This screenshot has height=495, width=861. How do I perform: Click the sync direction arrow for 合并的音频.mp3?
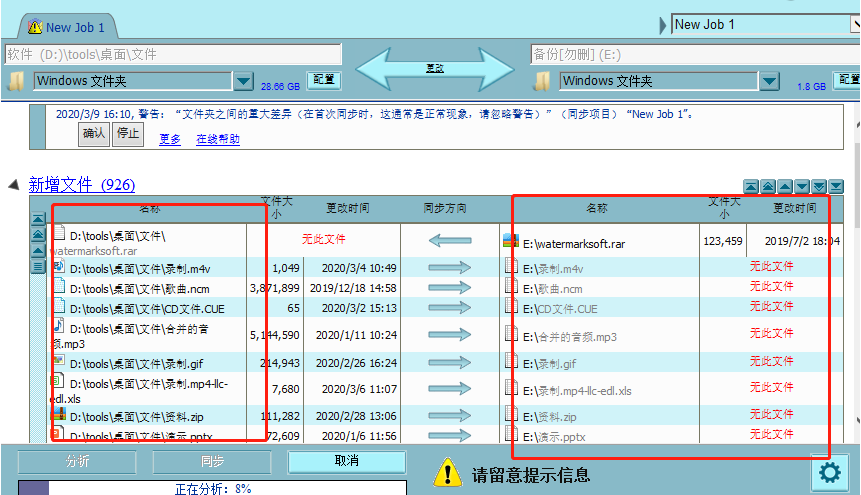point(450,335)
